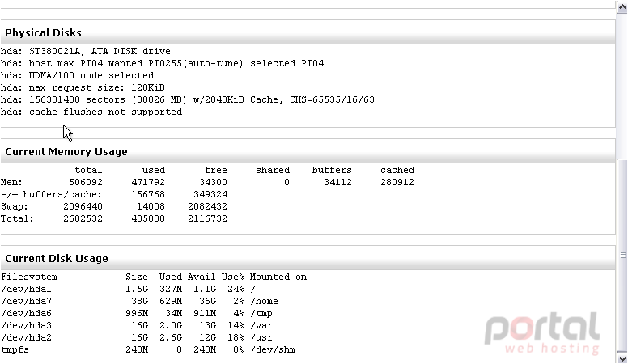Click the /dev/shm mount point text
Image resolution: width=628 pixels, height=364 pixels.
coord(273,349)
